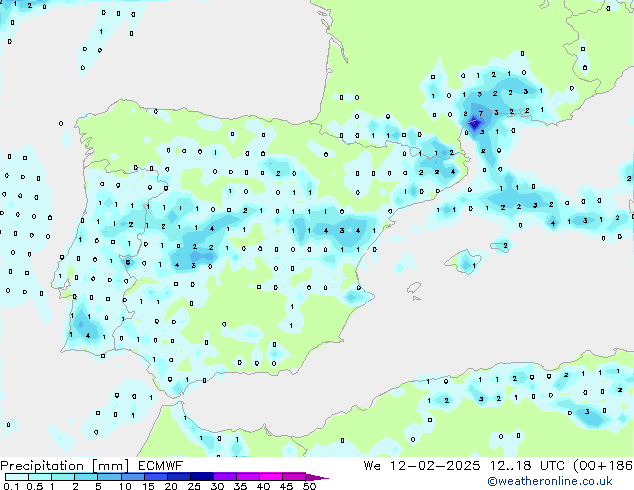Viewport: 634px width, 490px height.
Task: Pick the magenta swatch between 40 and 45
Action: click(271, 477)
